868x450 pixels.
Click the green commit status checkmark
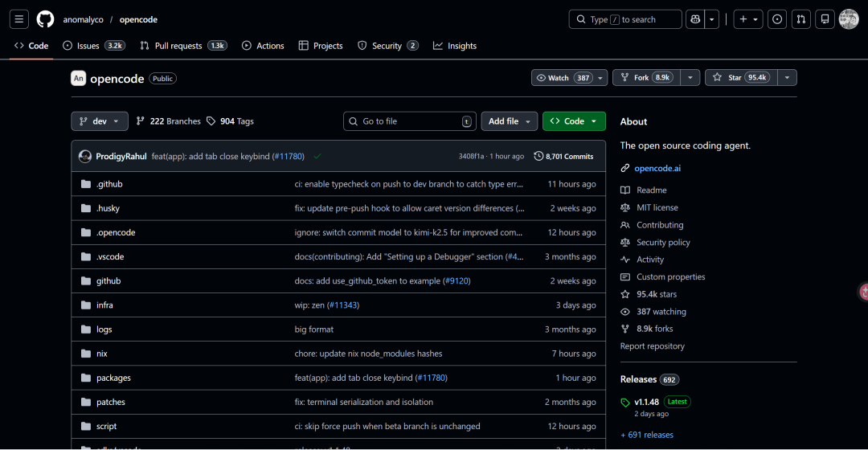point(317,156)
